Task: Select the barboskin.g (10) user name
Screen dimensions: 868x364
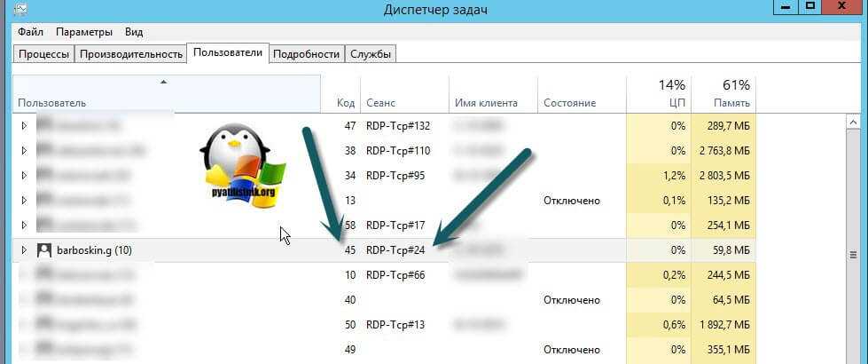Action: coord(94,250)
